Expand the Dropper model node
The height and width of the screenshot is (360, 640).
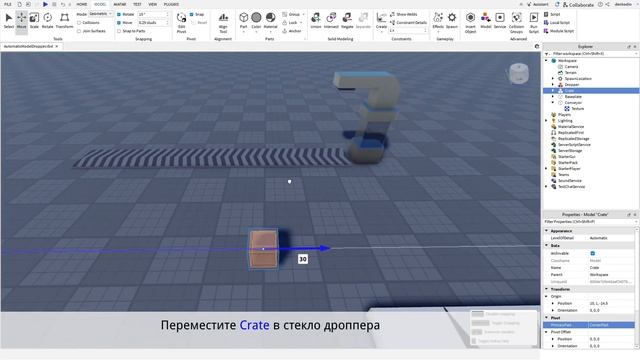[553, 84]
